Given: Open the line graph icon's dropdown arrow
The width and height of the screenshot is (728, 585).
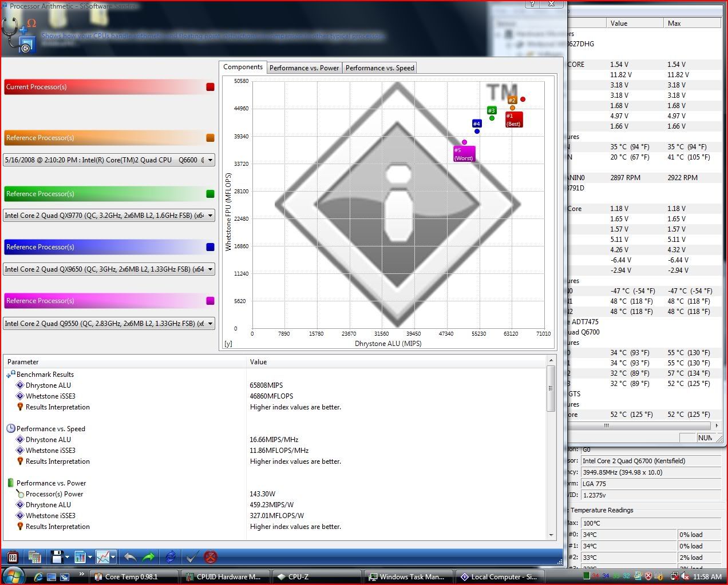Looking at the screenshot, I should coord(113,557).
